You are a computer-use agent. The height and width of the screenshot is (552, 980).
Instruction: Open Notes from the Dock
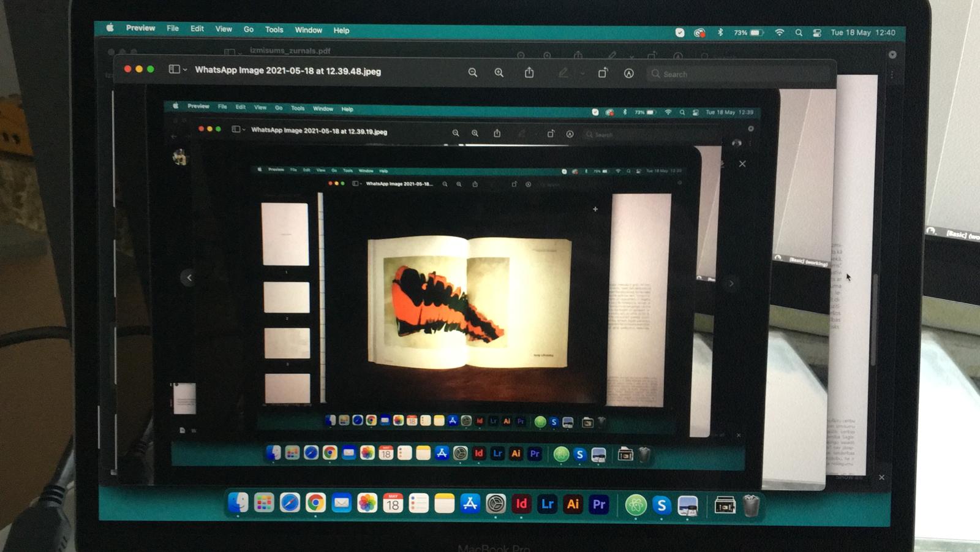pos(444,504)
